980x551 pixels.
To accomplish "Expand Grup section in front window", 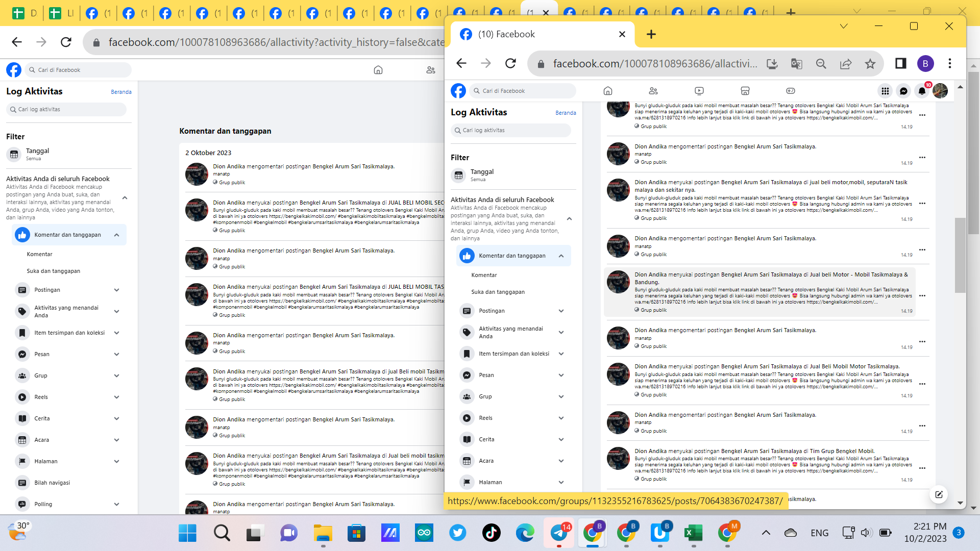I will pos(561,396).
